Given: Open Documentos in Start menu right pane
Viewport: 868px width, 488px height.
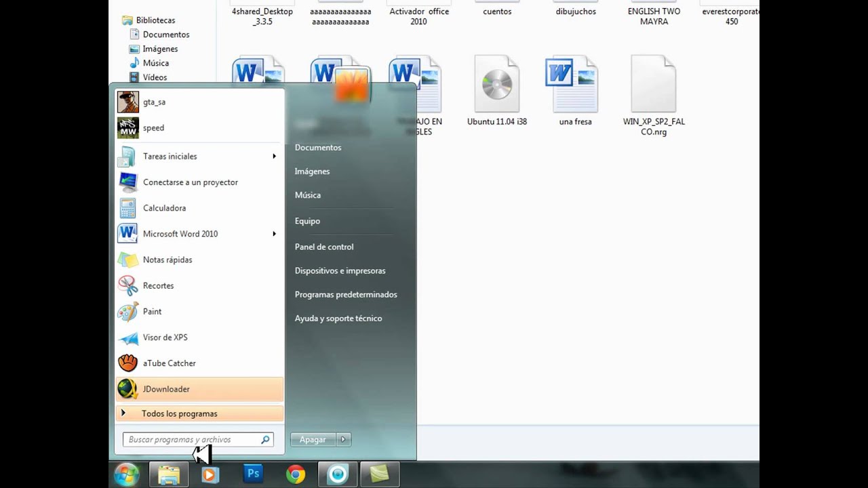Looking at the screenshot, I should click(x=318, y=147).
